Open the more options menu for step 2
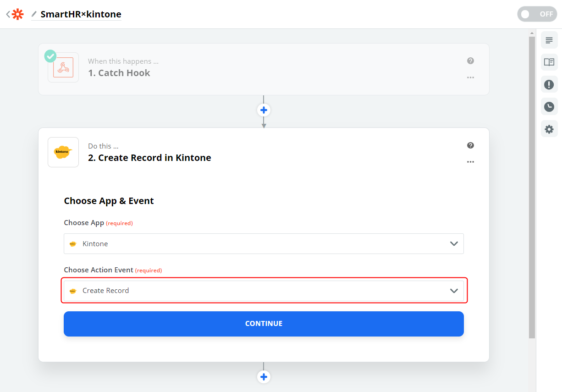The height and width of the screenshot is (392, 562). coord(470,162)
